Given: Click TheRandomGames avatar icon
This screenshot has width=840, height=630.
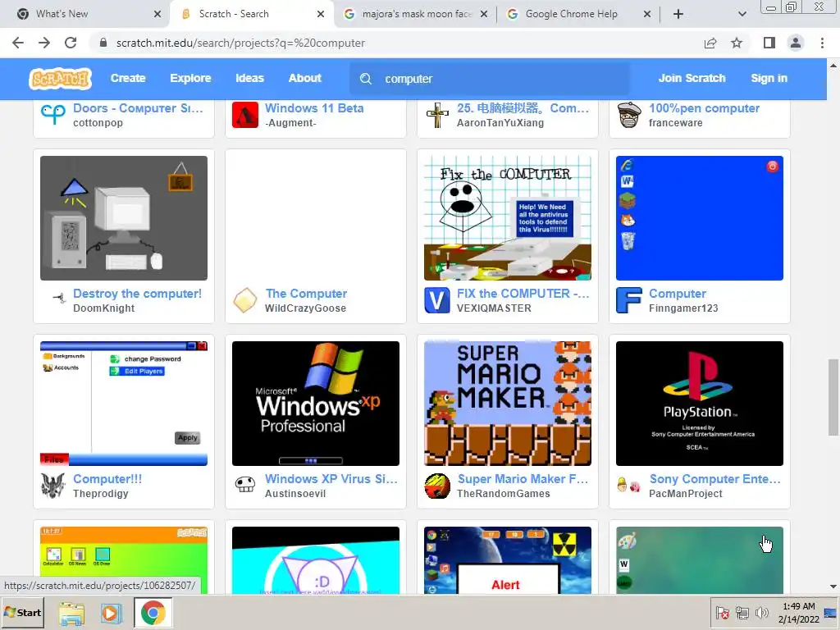Looking at the screenshot, I should (x=437, y=486).
